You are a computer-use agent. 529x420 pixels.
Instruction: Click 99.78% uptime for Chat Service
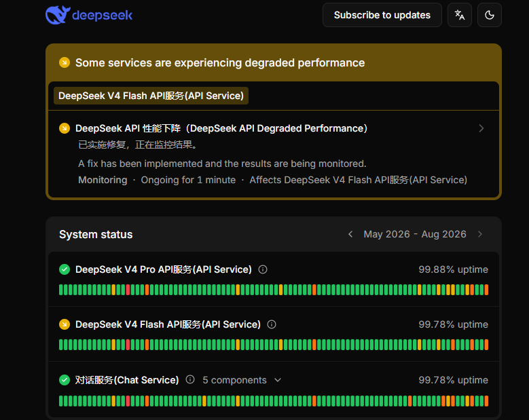pyautogui.click(x=453, y=380)
